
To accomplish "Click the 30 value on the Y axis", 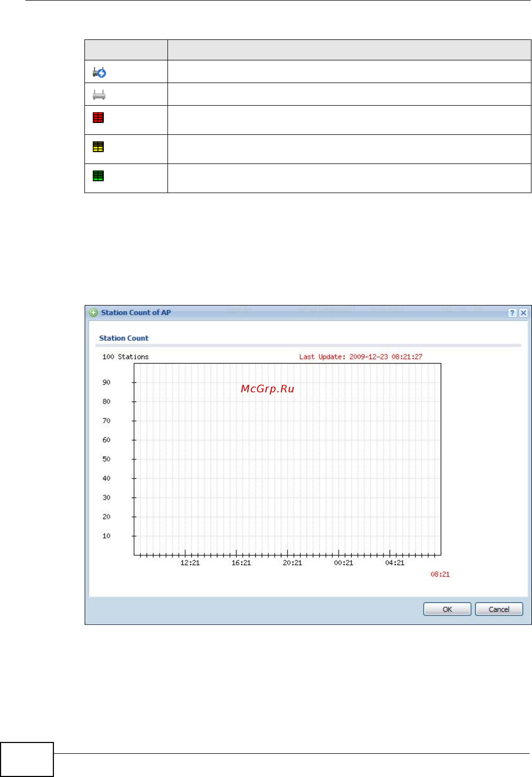I will 106,498.
